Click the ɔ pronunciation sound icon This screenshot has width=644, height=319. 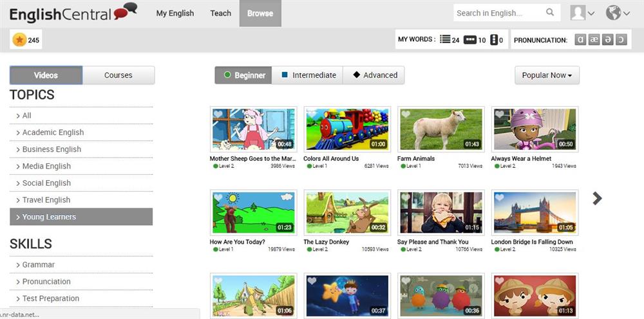(621, 40)
